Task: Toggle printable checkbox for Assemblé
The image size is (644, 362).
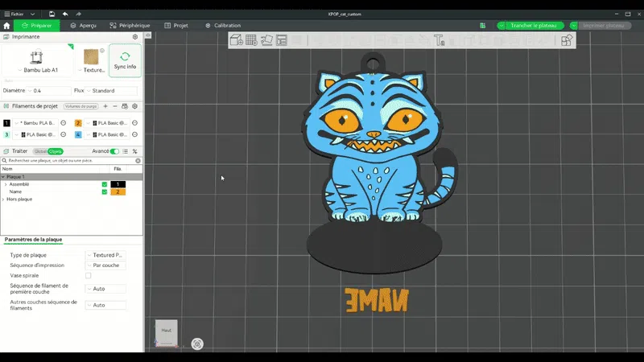Action: click(x=105, y=184)
